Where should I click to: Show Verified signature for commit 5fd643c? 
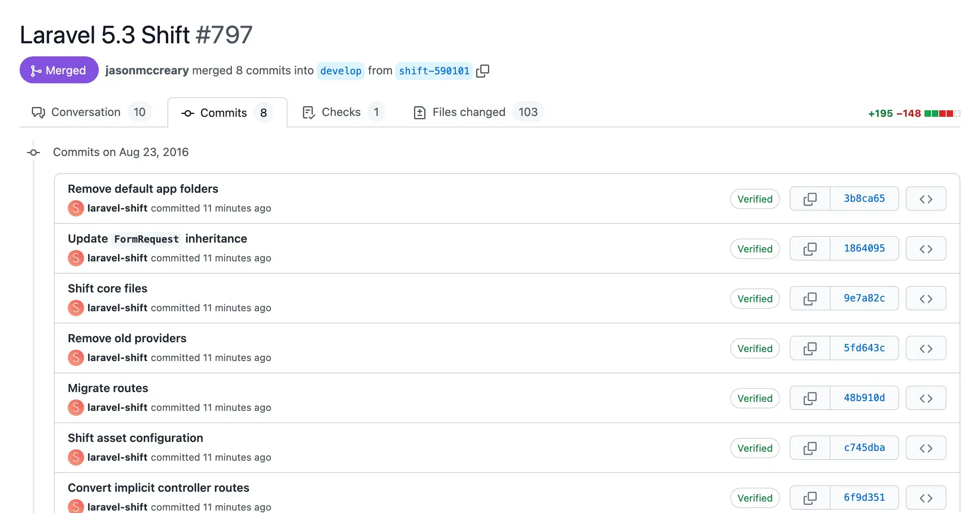click(x=755, y=348)
